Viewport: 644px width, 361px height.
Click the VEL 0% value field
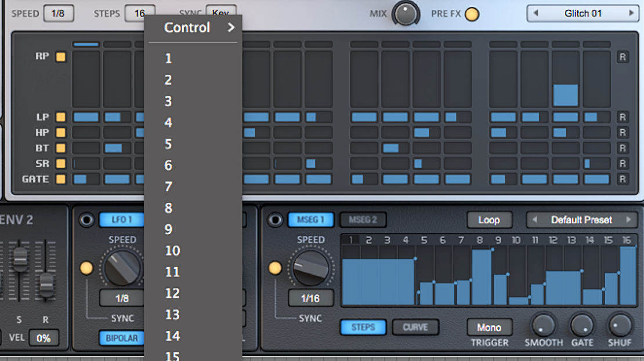click(44, 338)
